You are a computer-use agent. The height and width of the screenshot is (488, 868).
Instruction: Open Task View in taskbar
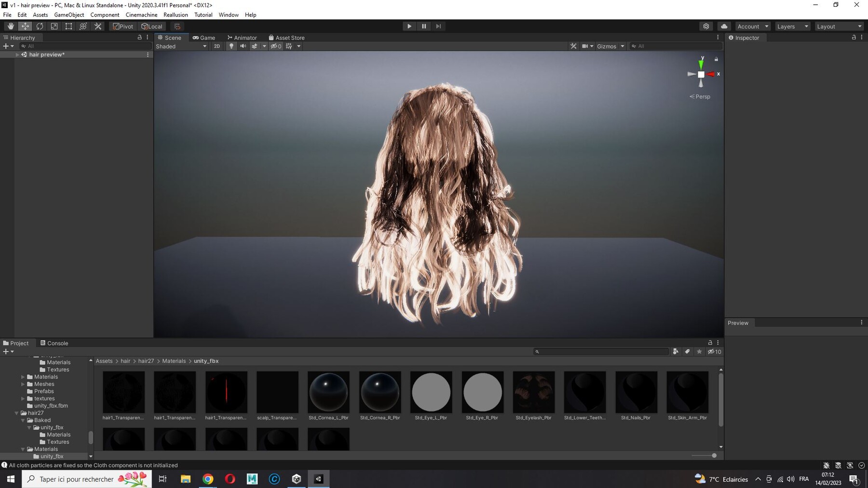point(163,479)
